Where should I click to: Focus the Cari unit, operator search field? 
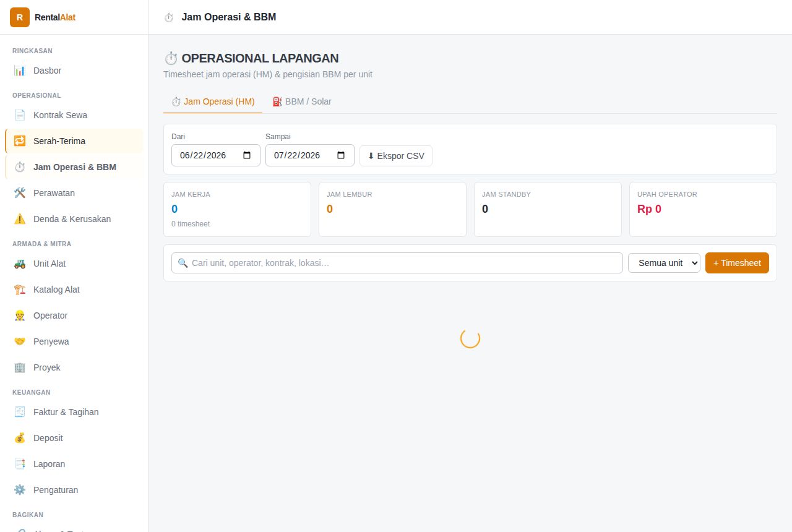[x=397, y=263]
